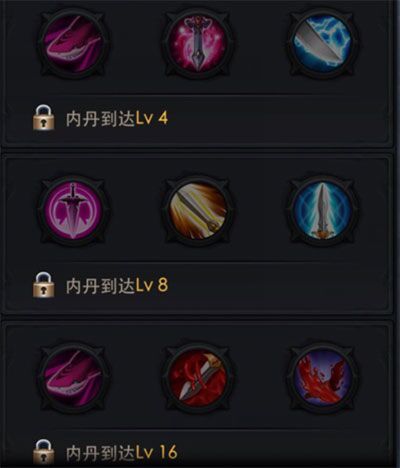
Task: Click the 内丹到达 text of the Lv 16 requirement
Action: (x=100, y=453)
